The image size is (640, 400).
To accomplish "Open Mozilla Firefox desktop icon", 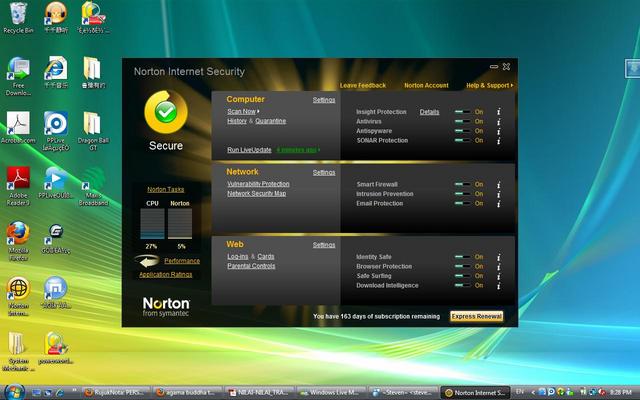I will point(17,235).
